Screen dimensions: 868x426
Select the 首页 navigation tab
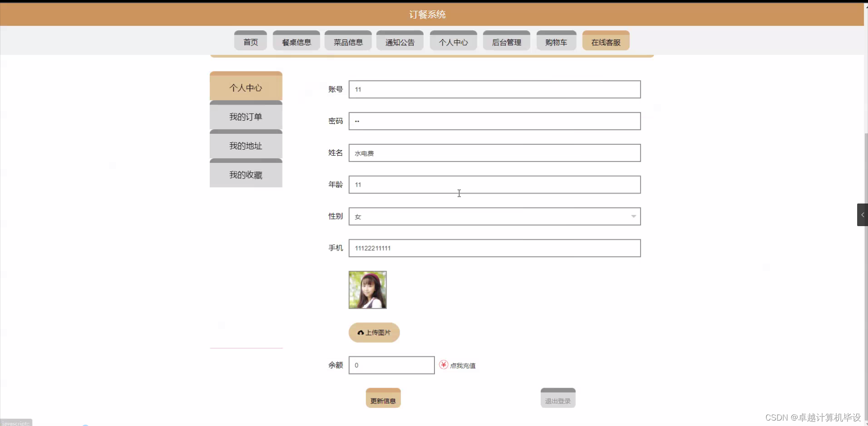coord(250,42)
